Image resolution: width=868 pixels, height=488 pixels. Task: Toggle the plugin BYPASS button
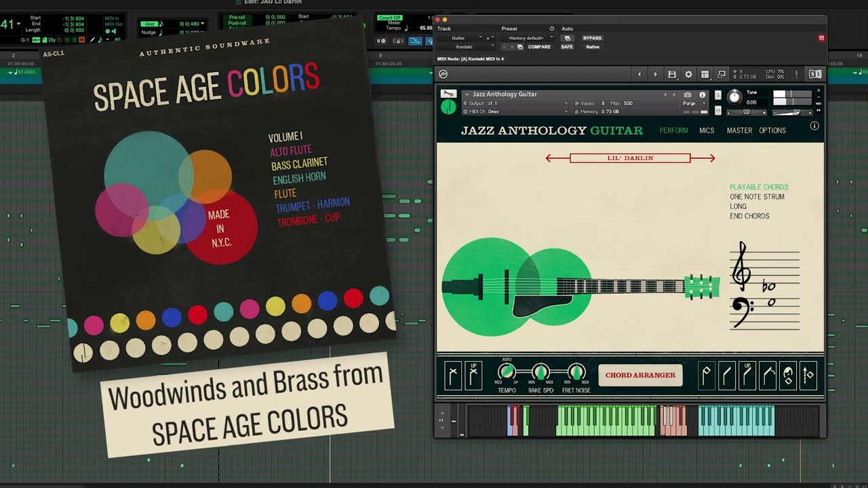tap(592, 38)
